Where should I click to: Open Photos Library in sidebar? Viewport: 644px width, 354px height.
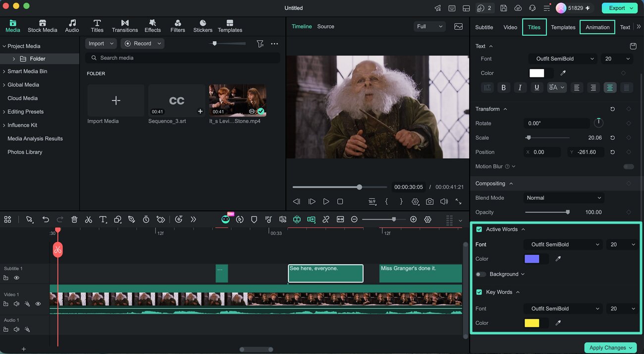(25, 152)
